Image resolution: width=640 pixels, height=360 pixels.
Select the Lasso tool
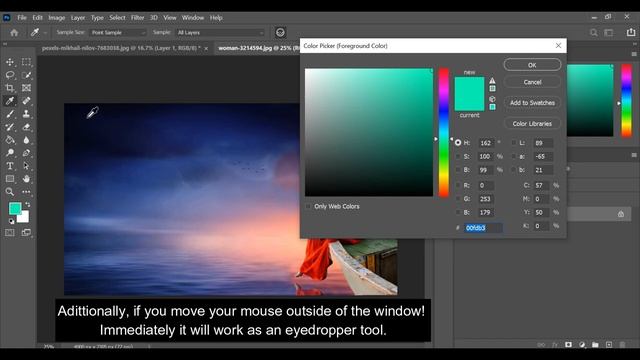[10, 75]
